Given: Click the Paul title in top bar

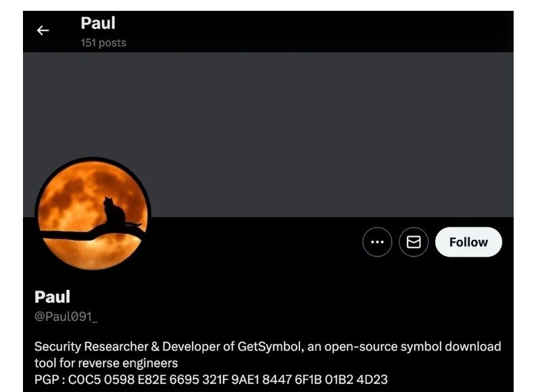Looking at the screenshot, I should coord(98,23).
